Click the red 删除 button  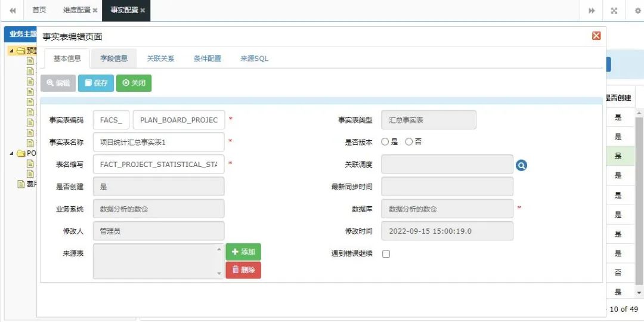243,270
